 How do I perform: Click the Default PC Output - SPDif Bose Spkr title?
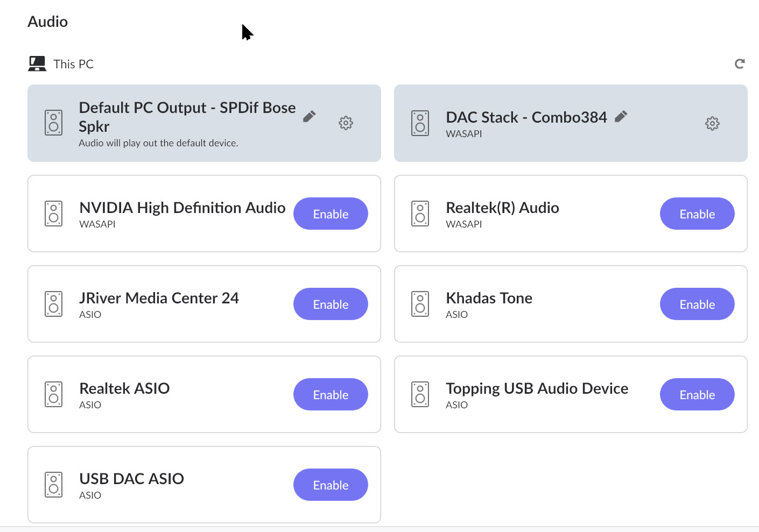pyautogui.click(x=187, y=117)
